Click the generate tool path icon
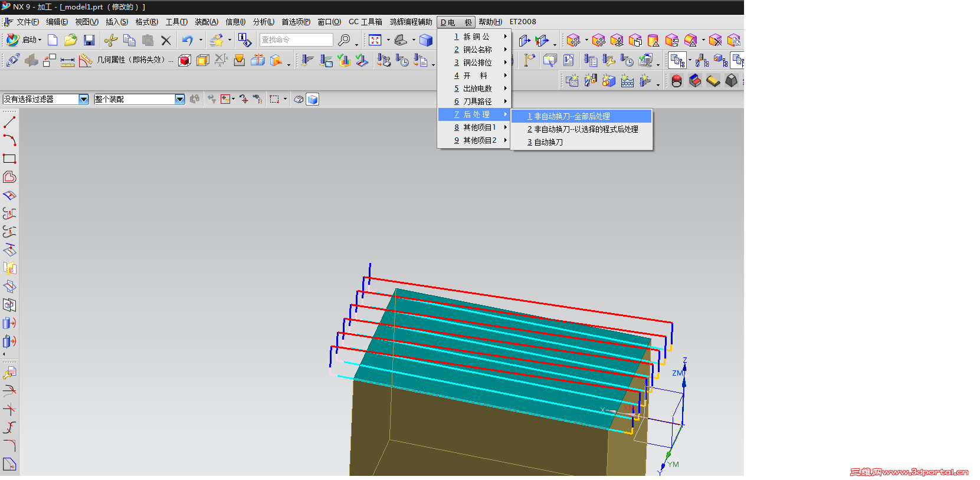 click(307, 60)
